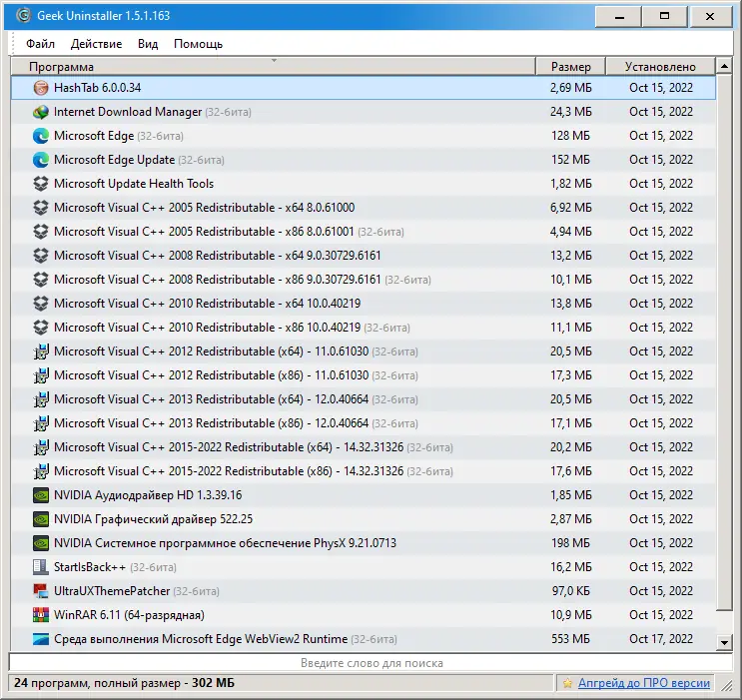This screenshot has height=700, width=742.
Task: Click icon of Visual C++ 2015-2022 (x86) row
Action: (x=41, y=471)
